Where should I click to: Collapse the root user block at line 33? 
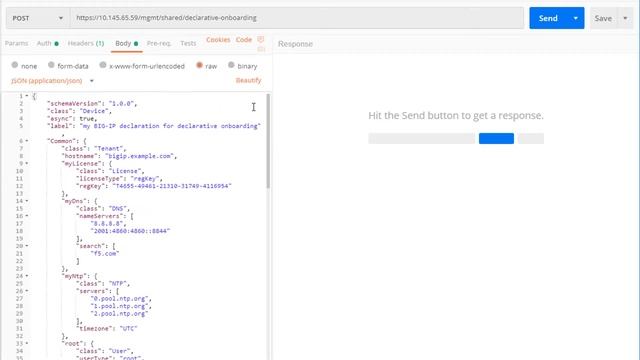[x=27, y=343]
